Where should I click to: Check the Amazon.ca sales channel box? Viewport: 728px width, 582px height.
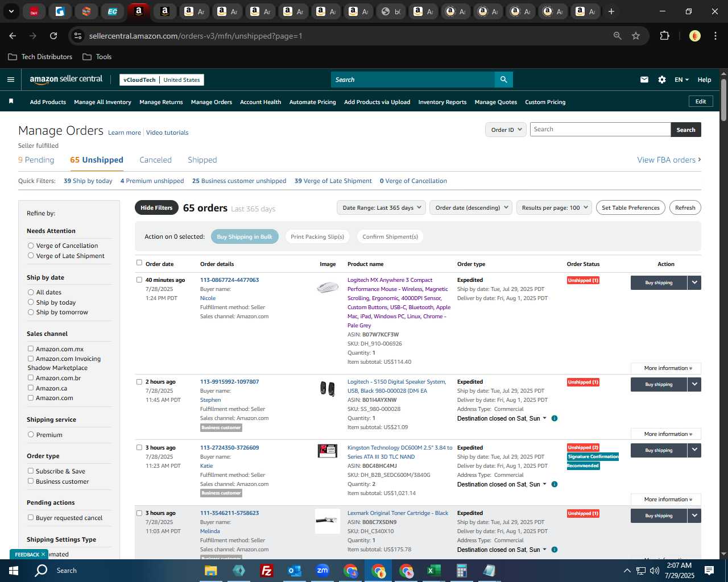(x=31, y=388)
